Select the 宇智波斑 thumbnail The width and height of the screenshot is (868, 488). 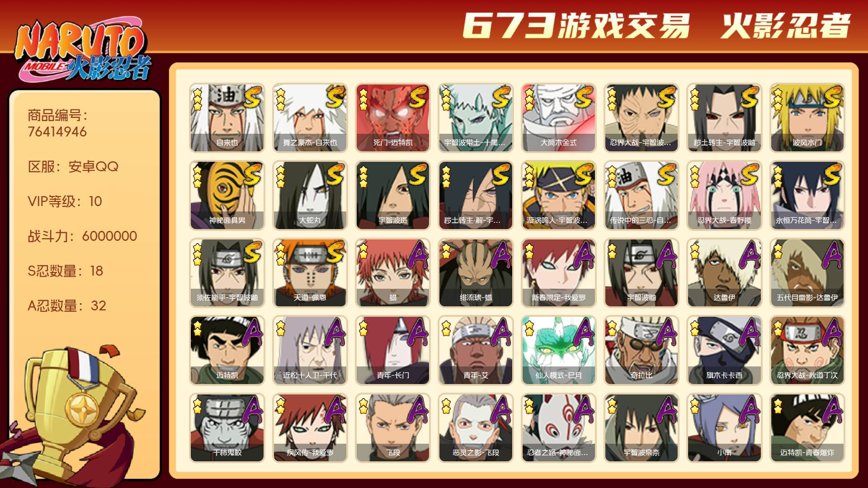392,196
